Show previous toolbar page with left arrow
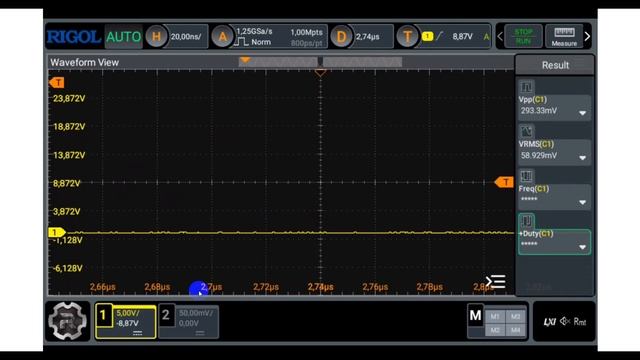This screenshot has height=360, width=640. click(x=500, y=37)
